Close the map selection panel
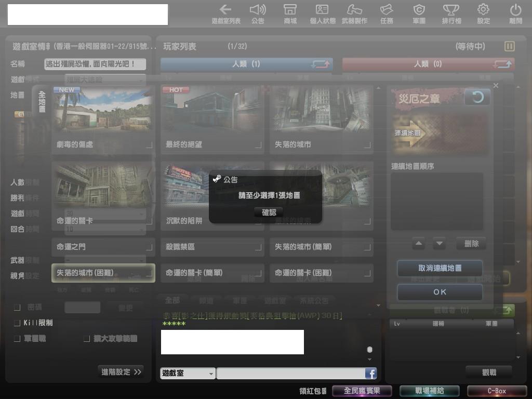Viewport: 532px width, 399px height. tap(496, 86)
